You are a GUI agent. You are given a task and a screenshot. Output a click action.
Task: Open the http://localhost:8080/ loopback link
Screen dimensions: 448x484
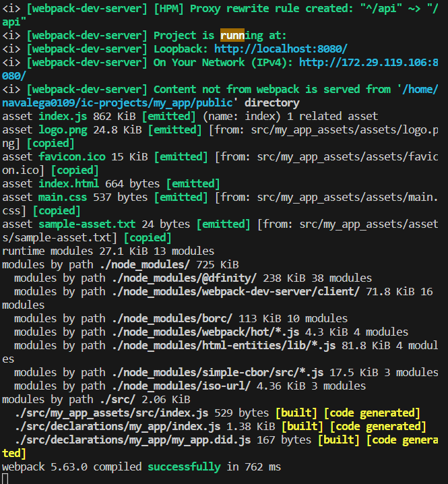(x=281, y=49)
